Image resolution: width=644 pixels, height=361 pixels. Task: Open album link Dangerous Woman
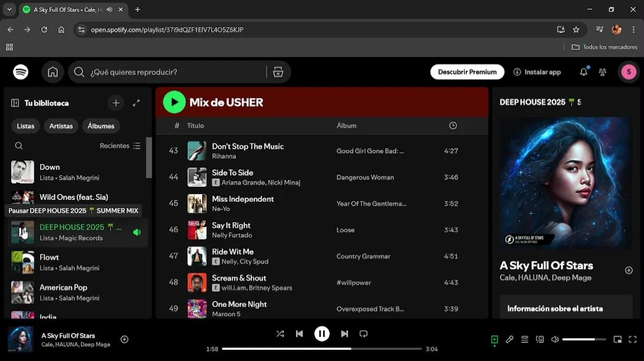pos(365,177)
